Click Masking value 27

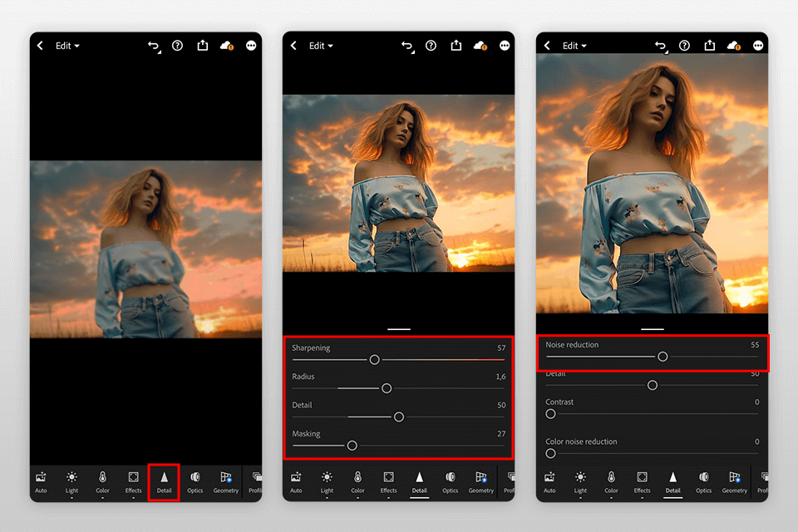(x=501, y=434)
